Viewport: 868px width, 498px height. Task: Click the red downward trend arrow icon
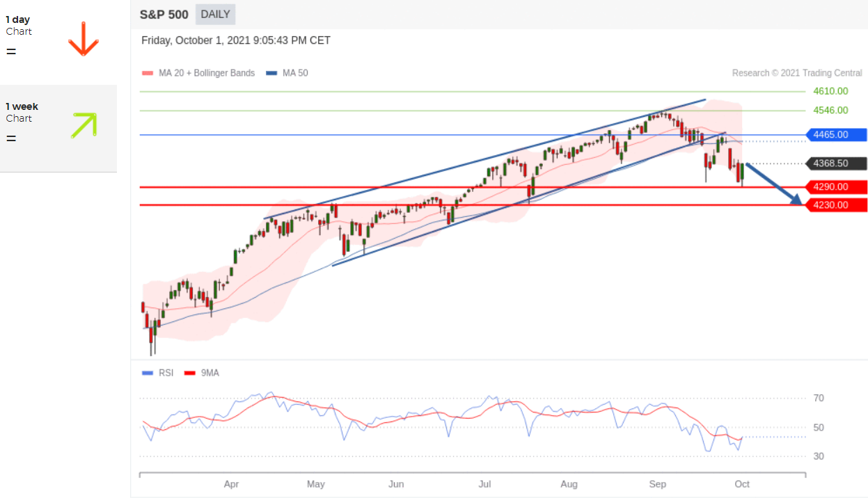tap(84, 39)
